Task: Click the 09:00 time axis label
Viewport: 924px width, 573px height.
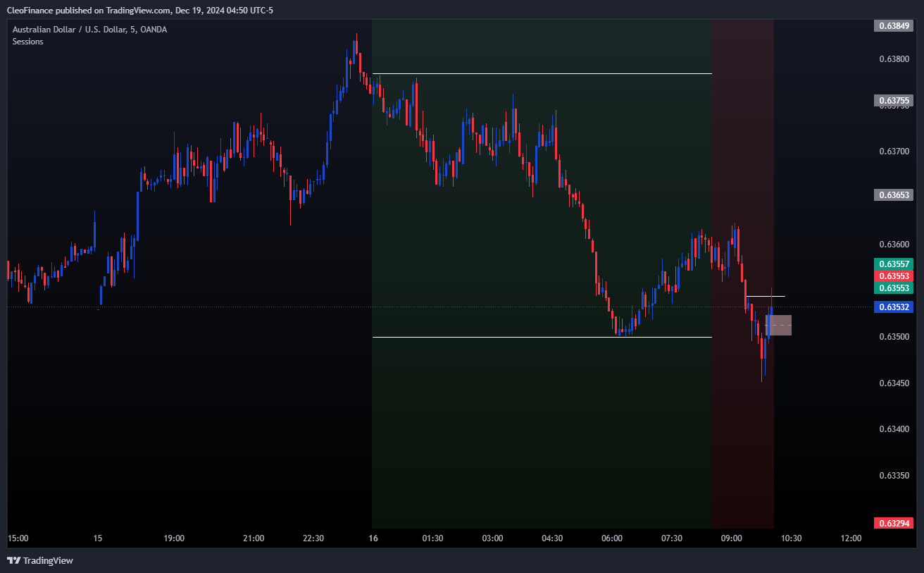Action: (732, 538)
